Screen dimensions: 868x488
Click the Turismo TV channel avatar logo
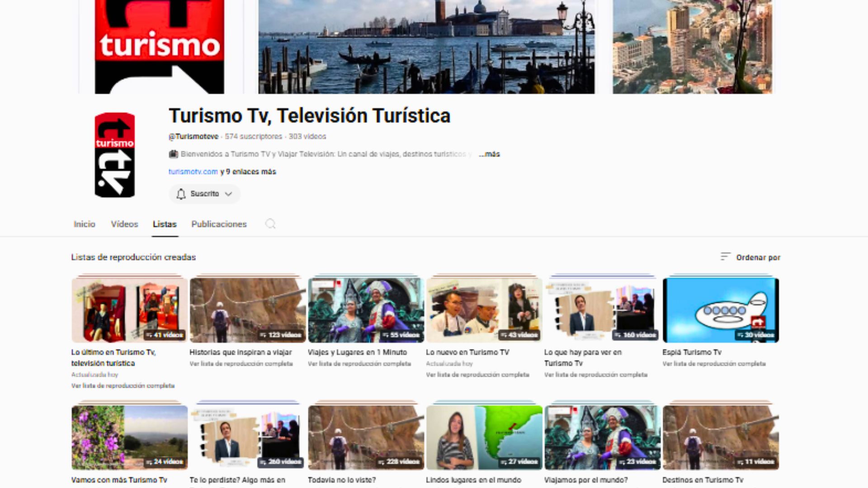coord(114,155)
